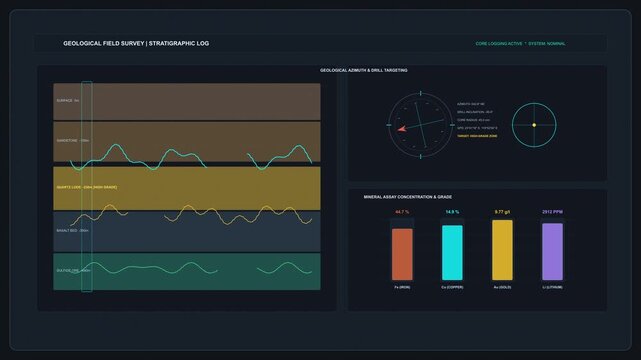Click the 'GPS' coordinates text
The image size is (641, 360).
477,128
